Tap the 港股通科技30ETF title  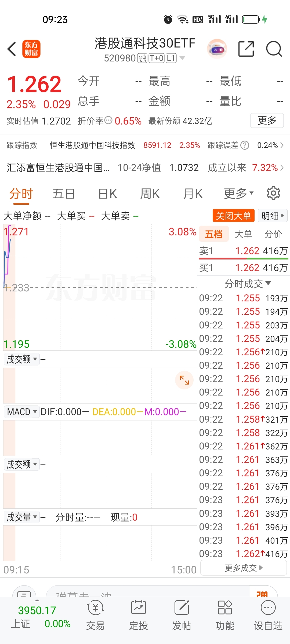(145, 43)
